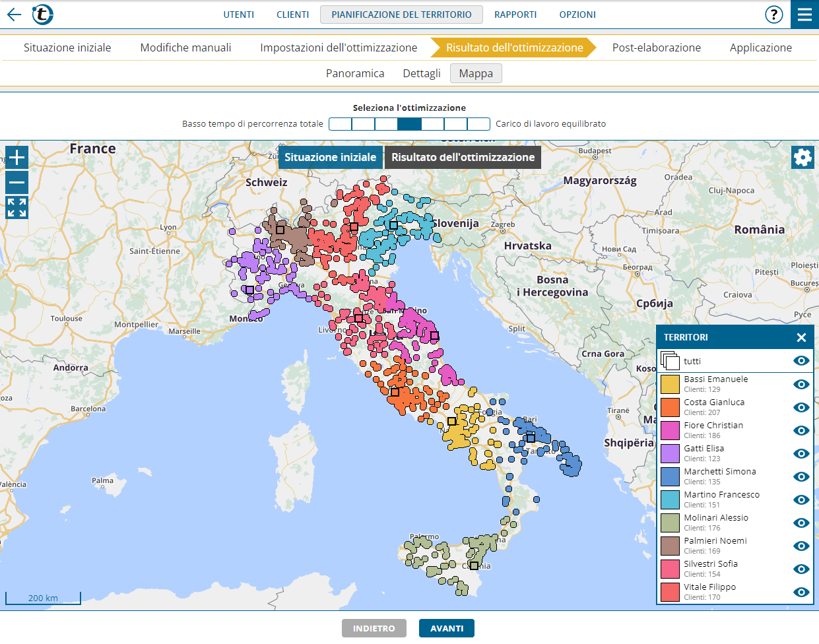Go to Situazione iniziale step
819x644 pixels.
click(67, 48)
